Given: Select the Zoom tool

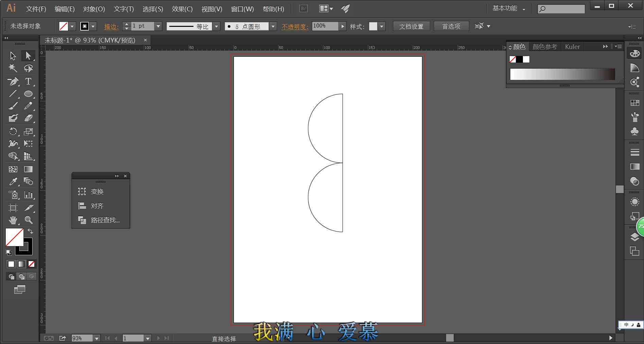Looking at the screenshot, I should point(28,220).
